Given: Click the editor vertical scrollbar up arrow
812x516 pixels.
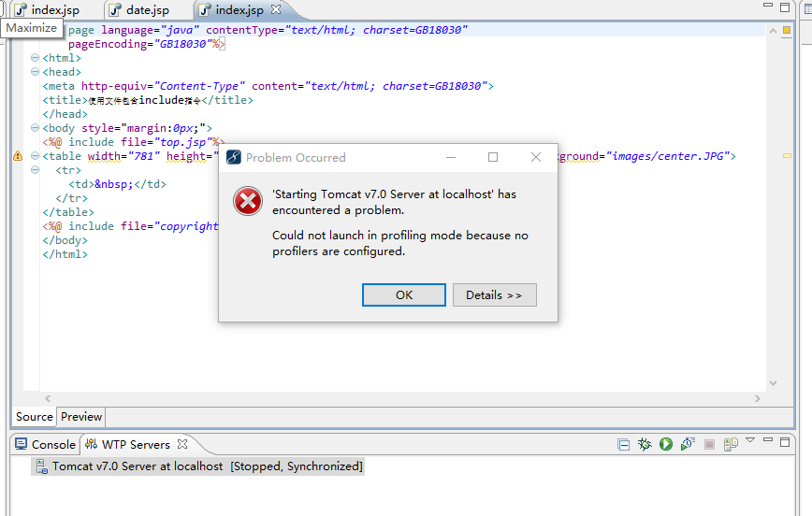Looking at the screenshot, I should pyautogui.click(x=773, y=31).
